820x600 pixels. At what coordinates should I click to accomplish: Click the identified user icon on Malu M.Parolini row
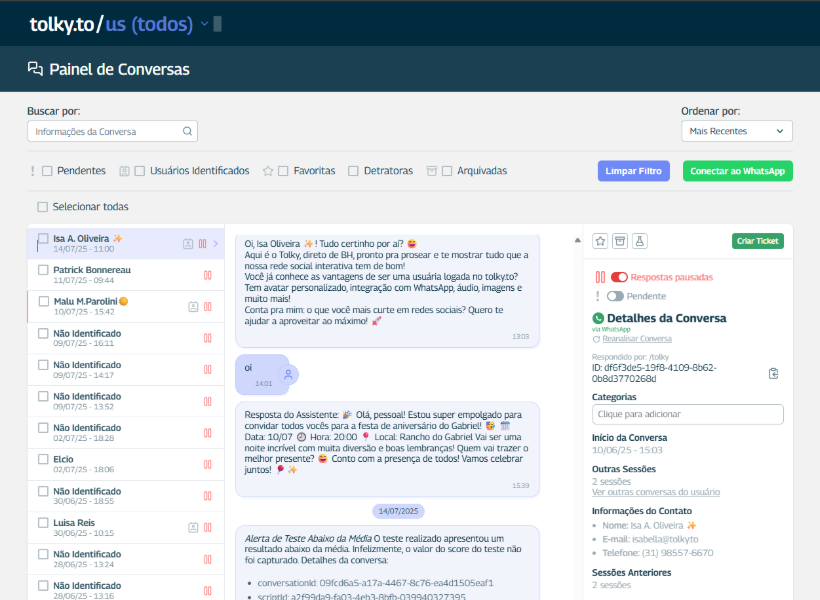193,307
